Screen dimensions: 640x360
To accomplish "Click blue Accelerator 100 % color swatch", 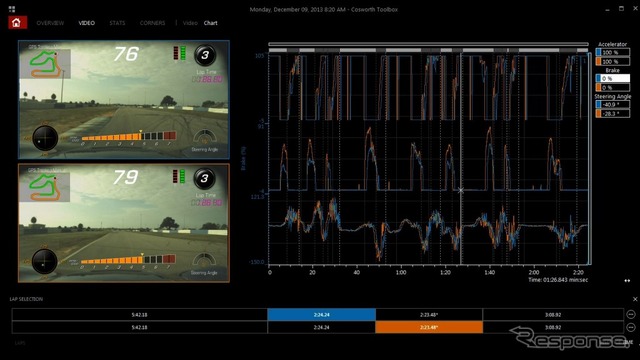I will tap(598, 52).
